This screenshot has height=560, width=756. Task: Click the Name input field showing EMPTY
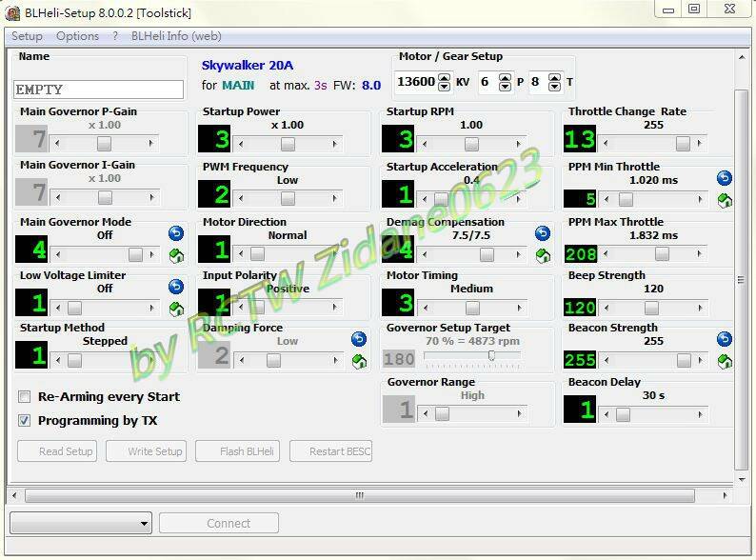click(x=98, y=90)
